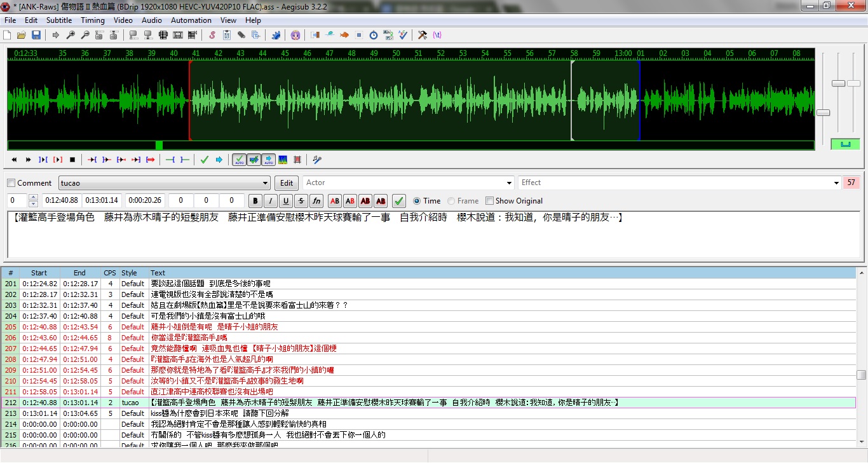Increase the layer number with up arrow

coord(34,198)
